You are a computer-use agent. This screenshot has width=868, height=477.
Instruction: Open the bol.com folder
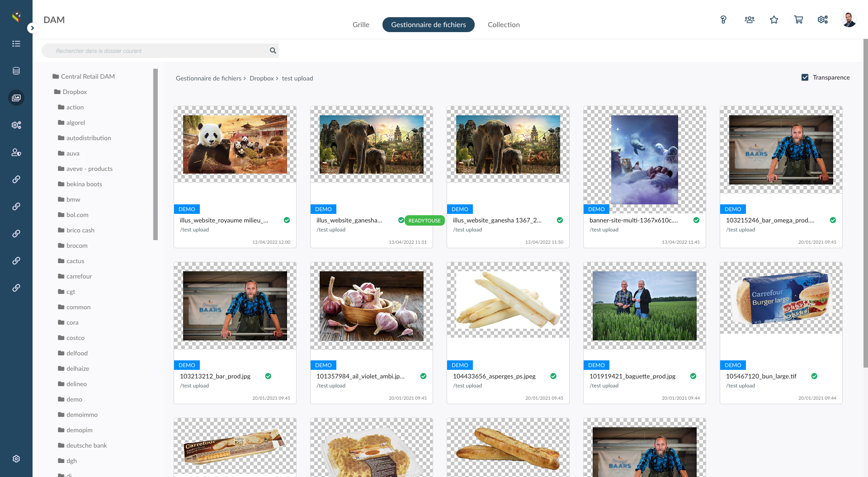coord(73,215)
